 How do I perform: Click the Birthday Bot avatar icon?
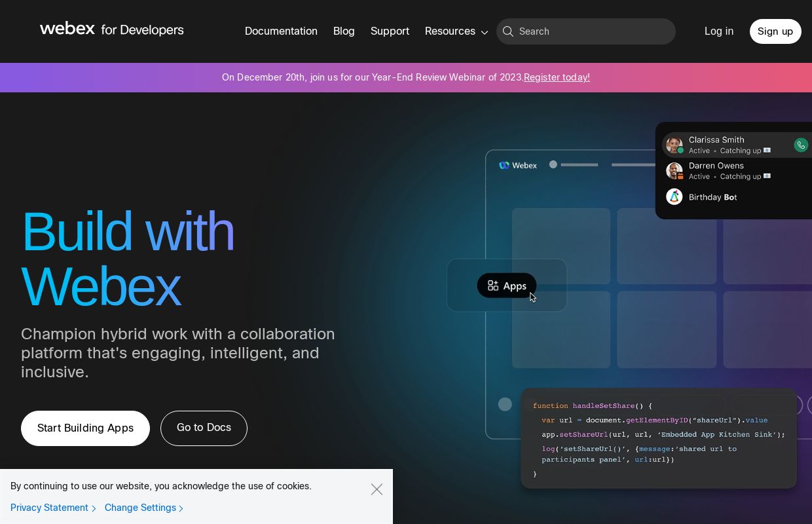click(x=674, y=196)
